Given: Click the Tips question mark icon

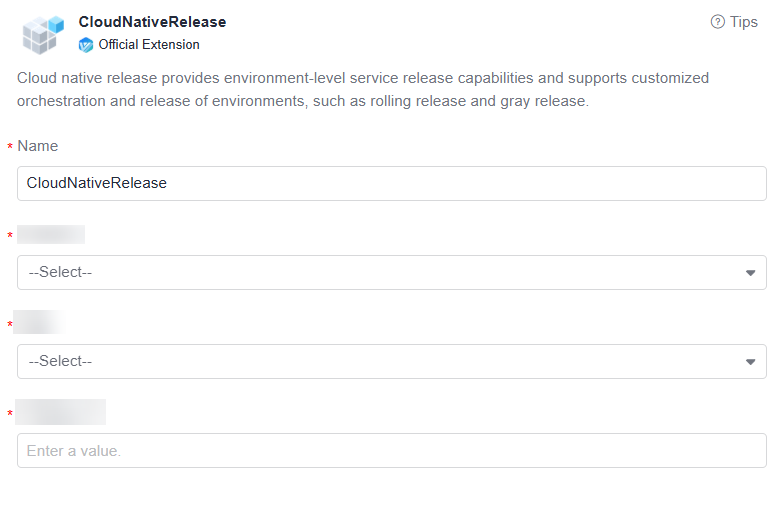Looking at the screenshot, I should (717, 22).
